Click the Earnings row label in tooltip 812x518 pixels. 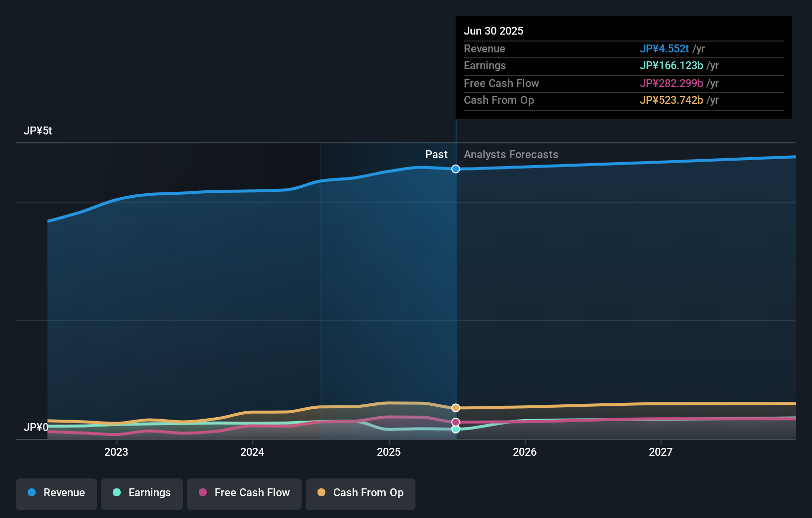pos(485,66)
